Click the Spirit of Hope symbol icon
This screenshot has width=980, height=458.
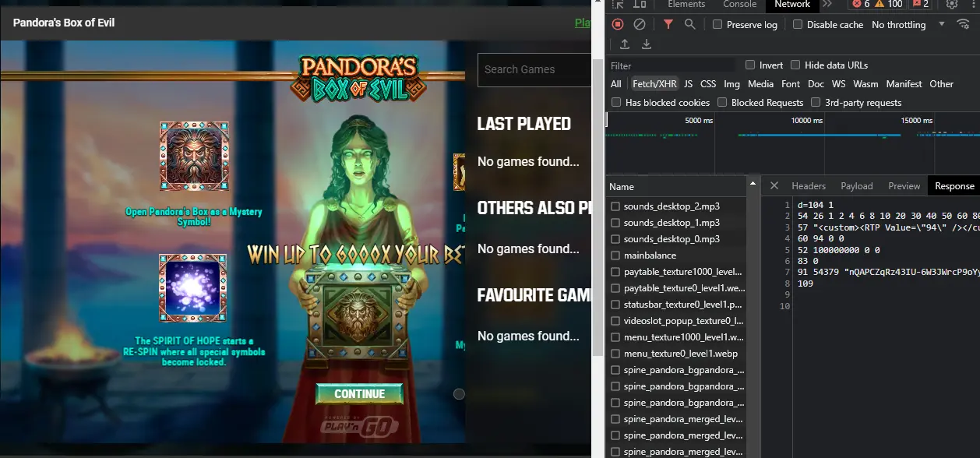coord(193,289)
